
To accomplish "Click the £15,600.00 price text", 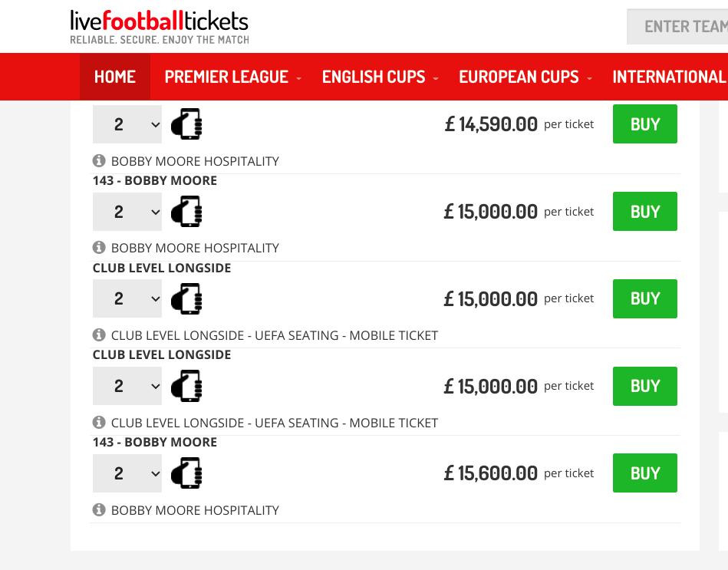I will 491,473.
